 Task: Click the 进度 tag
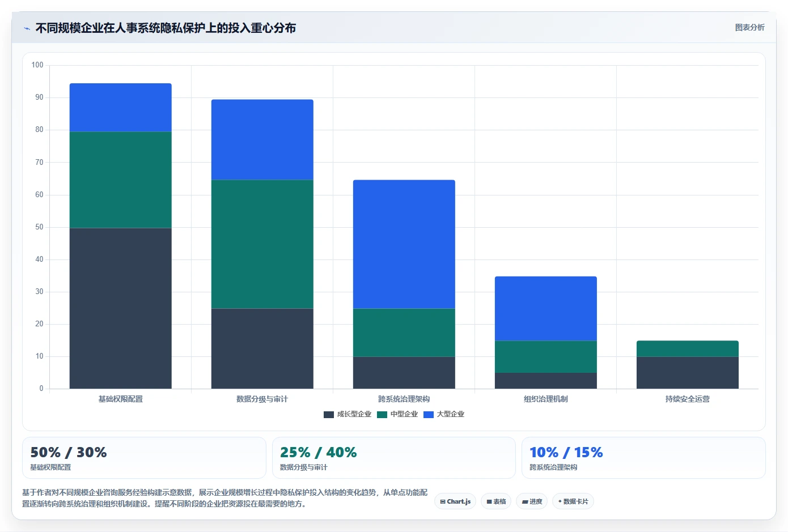point(532,501)
